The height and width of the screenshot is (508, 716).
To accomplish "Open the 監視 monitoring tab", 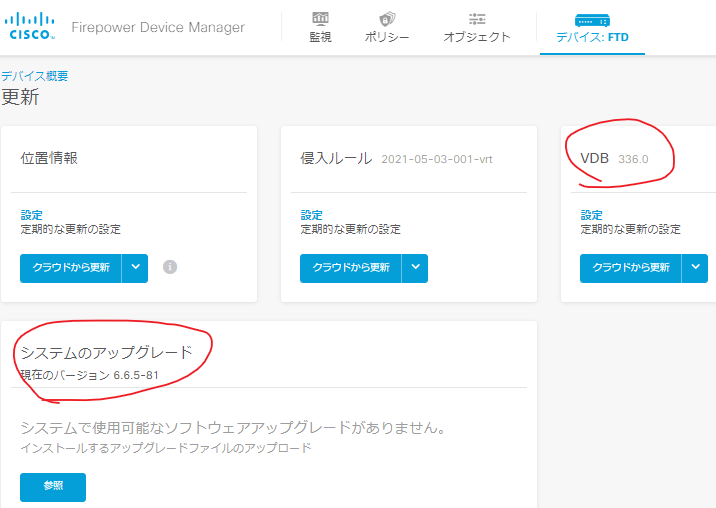I will click(320, 28).
